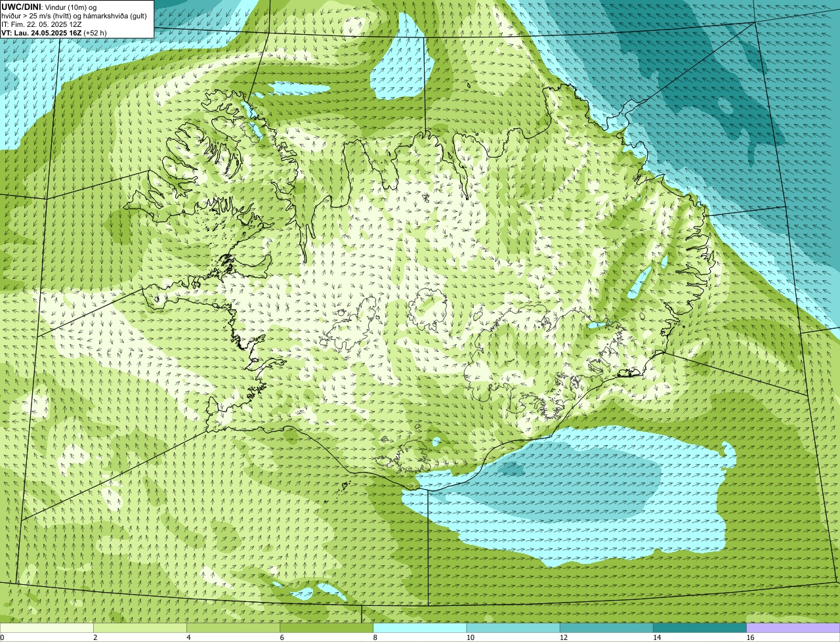This screenshot has width=840, height=642.
Task: Click the 'IT: Fim. 22. 05. 2025 12Z' line
Action: coord(41,24)
